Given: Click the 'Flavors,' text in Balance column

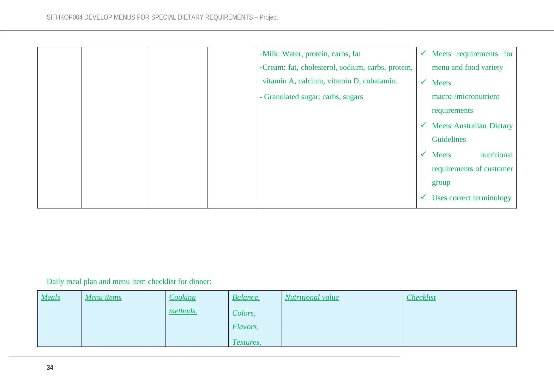Looking at the screenshot, I should [x=245, y=327].
